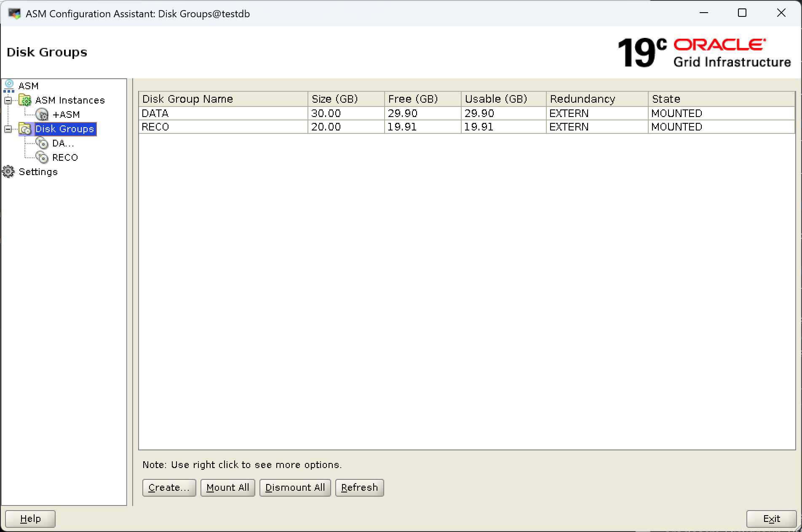Viewport: 802px width, 532px height.
Task: Click the Settings gear icon
Action: click(8, 172)
